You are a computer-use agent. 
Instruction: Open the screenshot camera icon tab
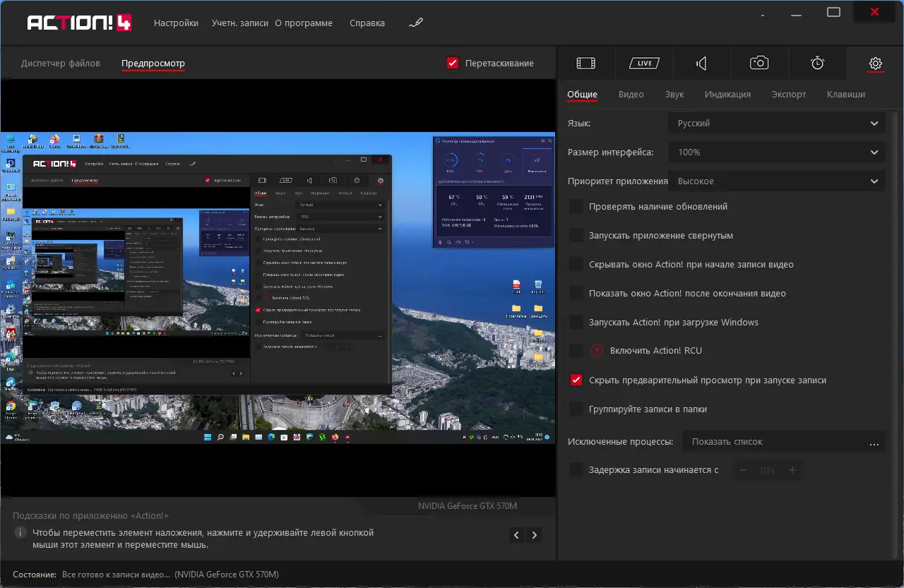(759, 64)
